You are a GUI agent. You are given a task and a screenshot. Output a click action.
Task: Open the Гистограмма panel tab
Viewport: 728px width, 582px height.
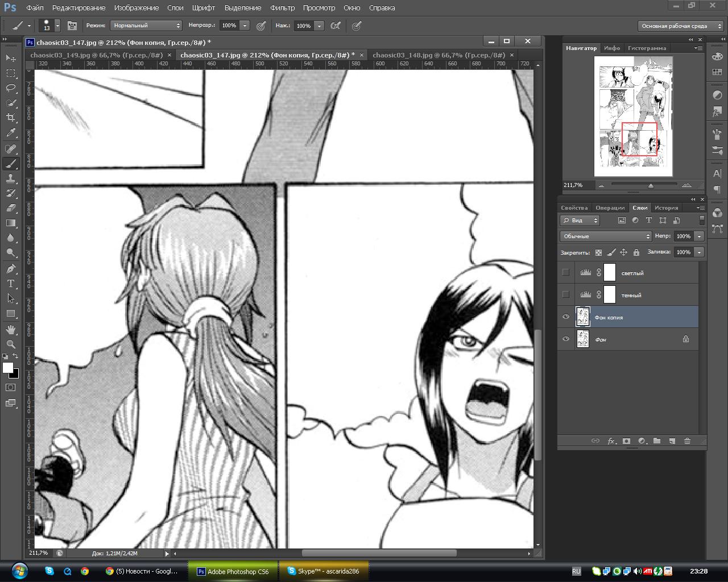point(647,48)
